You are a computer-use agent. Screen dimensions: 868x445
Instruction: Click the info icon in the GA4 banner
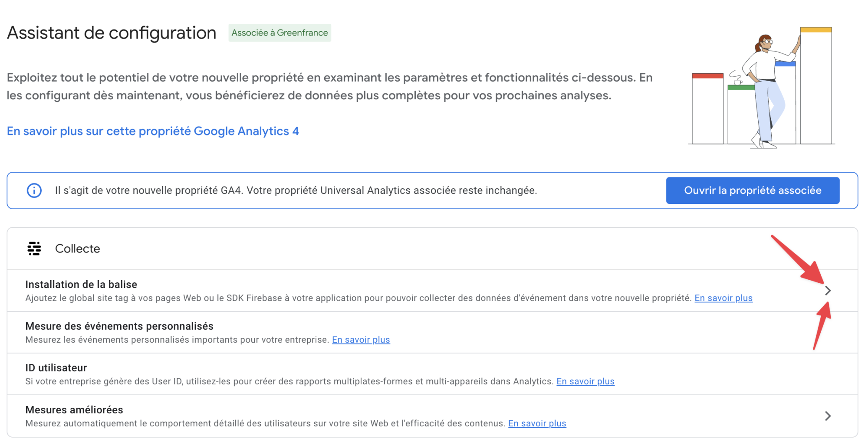click(34, 190)
